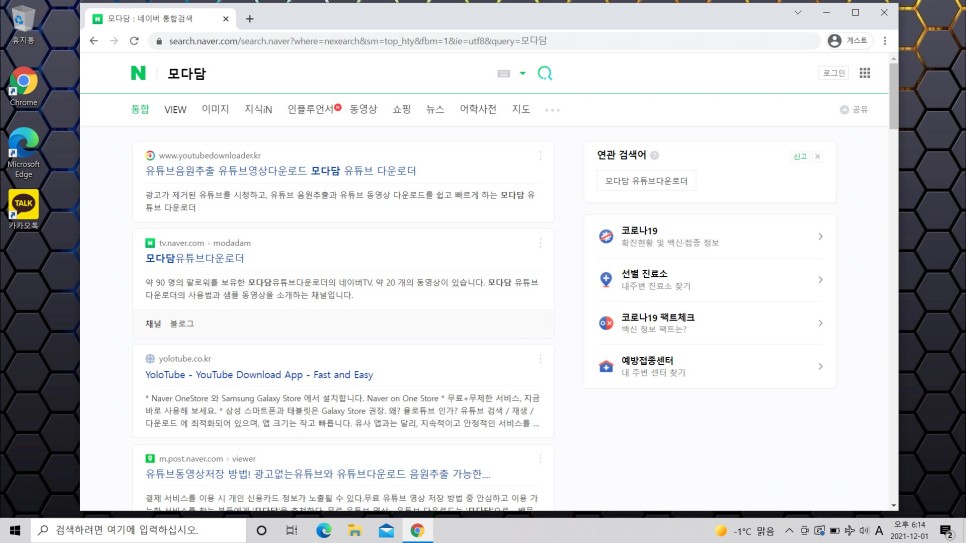966x543 pixels.
Task: Click related search 모다담 유튜브다운로더
Action: click(x=646, y=181)
